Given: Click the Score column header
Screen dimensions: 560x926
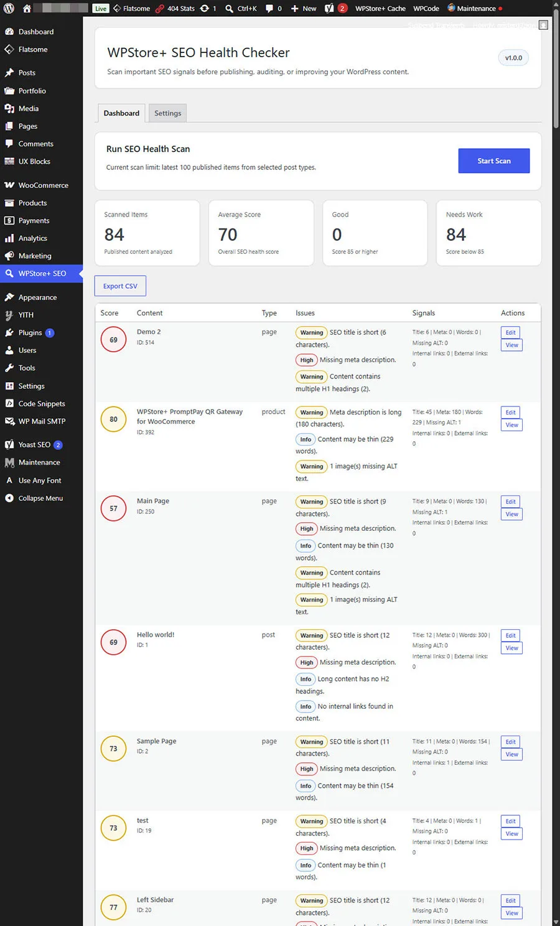Looking at the screenshot, I should tap(110, 313).
